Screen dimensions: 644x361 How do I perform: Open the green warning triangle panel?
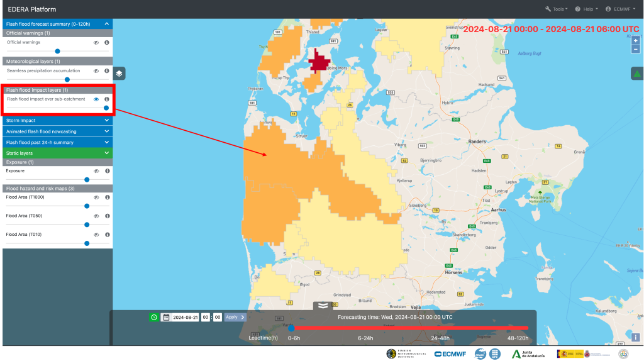(637, 74)
